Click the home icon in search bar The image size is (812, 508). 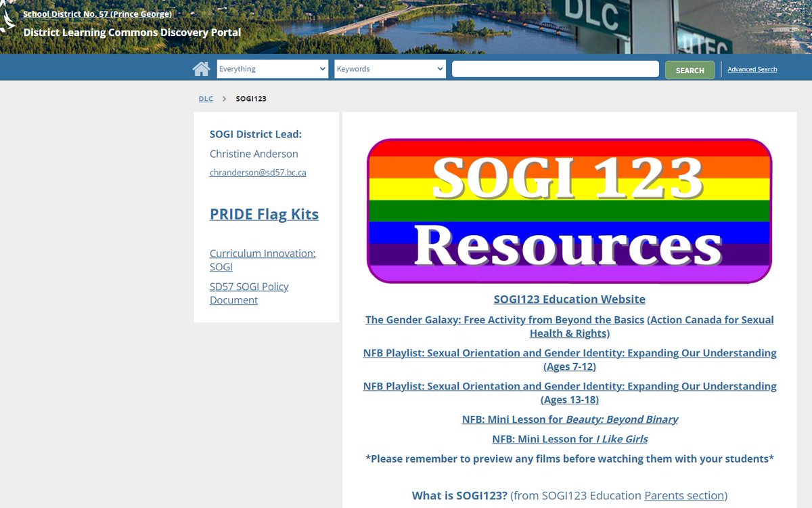click(x=201, y=69)
